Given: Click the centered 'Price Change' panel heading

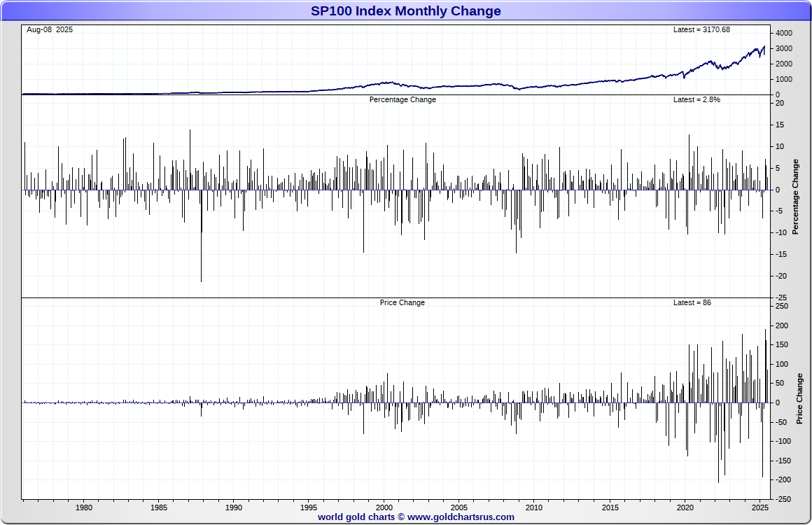Looking at the screenshot, I should click(402, 302).
